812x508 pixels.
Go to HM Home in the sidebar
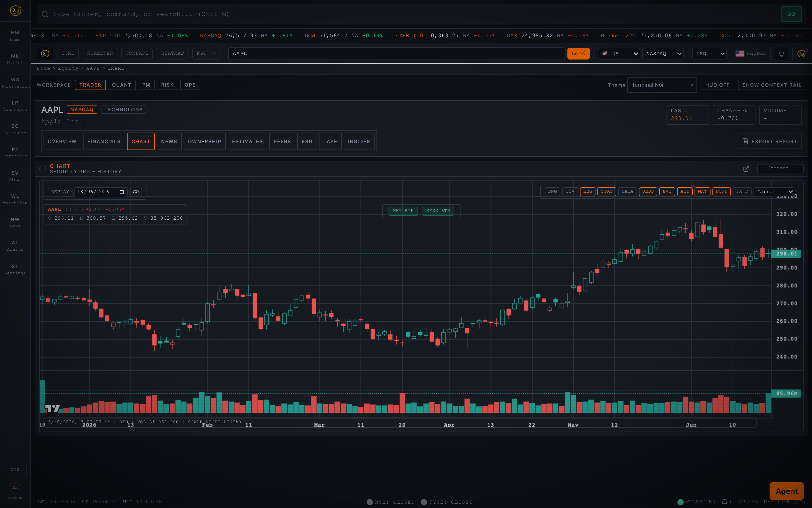tap(15, 36)
